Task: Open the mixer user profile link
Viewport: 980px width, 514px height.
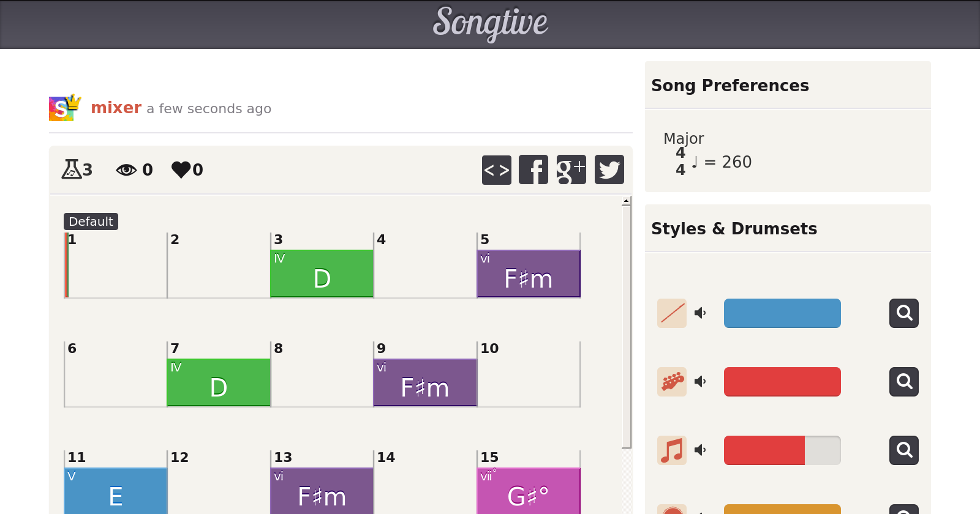Action: pyautogui.click(x=116, y=108)
